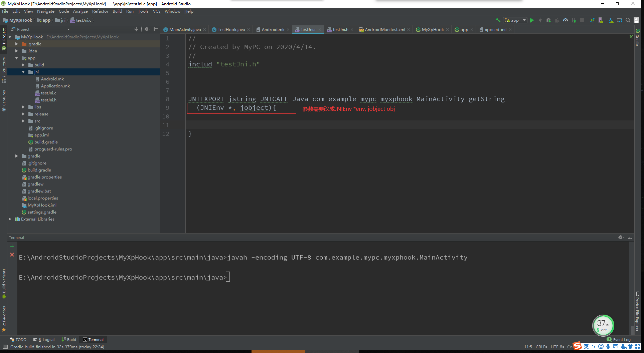Expand the libs folder
The width and height of the screenshot is (644, 353).
click(x=23, y=107)
